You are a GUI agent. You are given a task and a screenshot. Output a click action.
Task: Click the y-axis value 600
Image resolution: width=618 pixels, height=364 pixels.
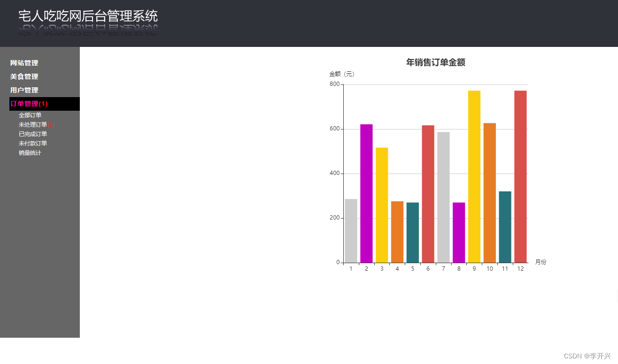pyautogui.click(x=334, y=129)
